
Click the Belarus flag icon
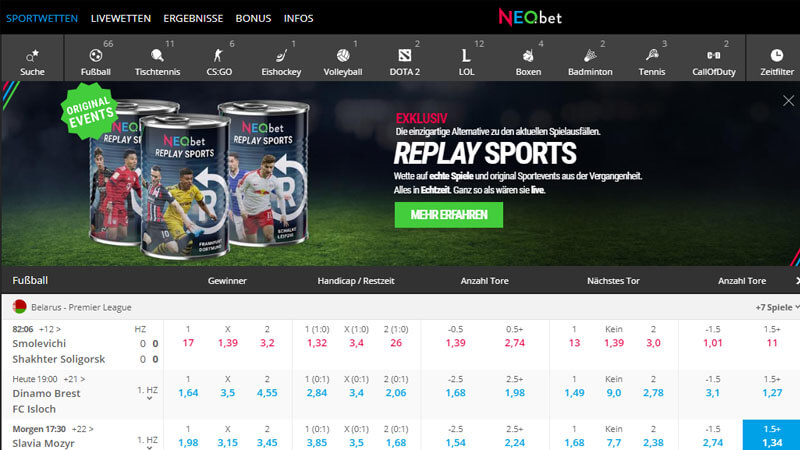click(19, 307)
